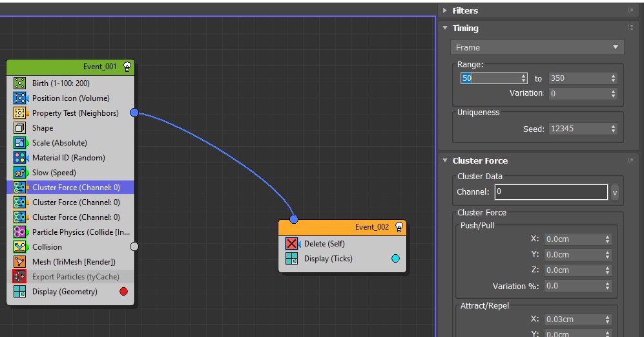Select Position Icon (Volume) operator
The height and width of the screenshot is (337, 644).
click(x=70, y=98)
